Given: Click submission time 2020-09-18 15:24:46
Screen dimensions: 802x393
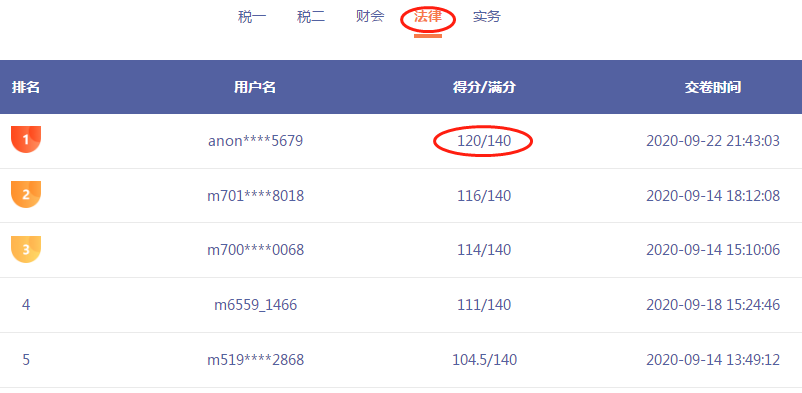Looking at the screenshot, I should (713, 305).
